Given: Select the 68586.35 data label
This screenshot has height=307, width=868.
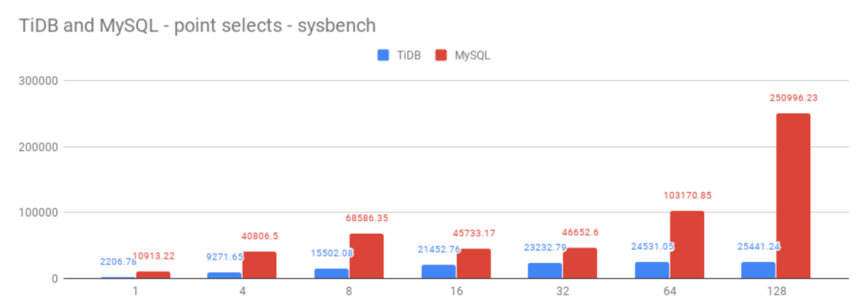Looking at the screenshot, I should point(366,218).
